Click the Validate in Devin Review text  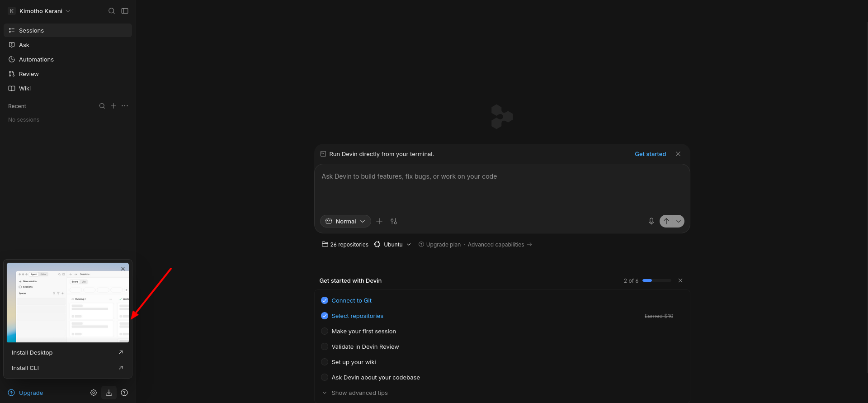pyautogui.click(x=365, y=346)
